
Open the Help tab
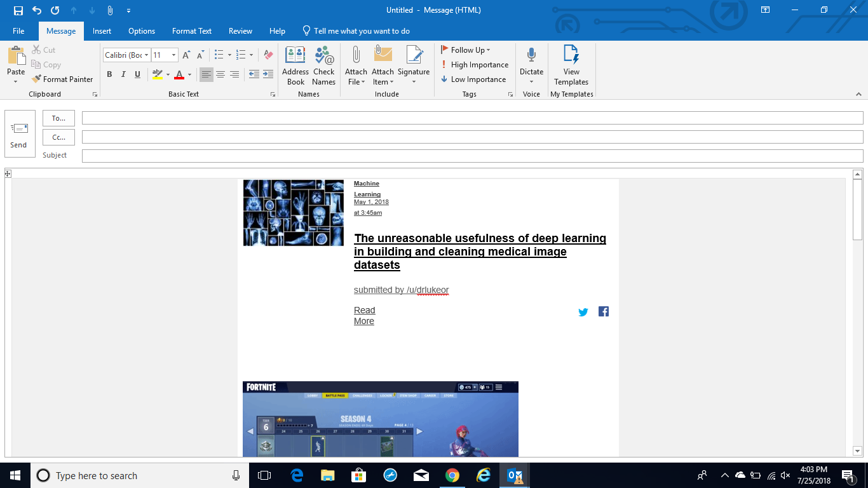tap(277, 31)
